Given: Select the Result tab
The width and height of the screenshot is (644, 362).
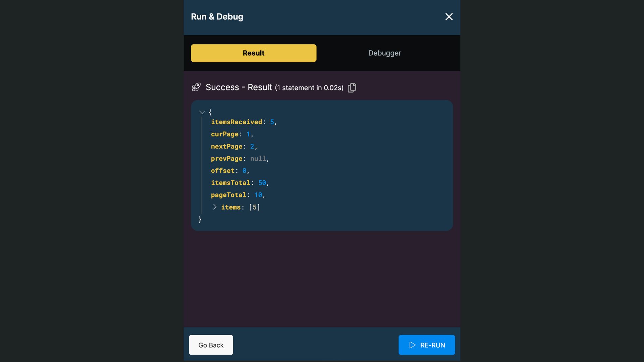Looking at the screenshot, I should pyautogui.click(x=253, y=53).
